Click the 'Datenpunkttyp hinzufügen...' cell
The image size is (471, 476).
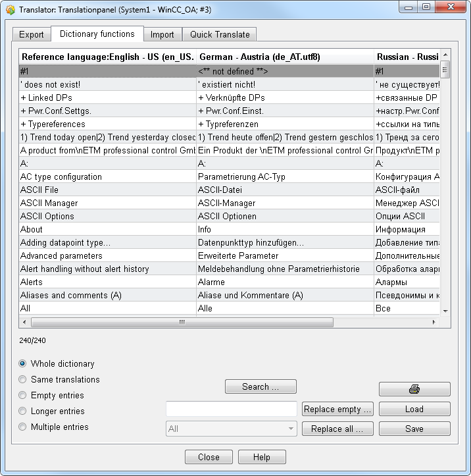285,242
